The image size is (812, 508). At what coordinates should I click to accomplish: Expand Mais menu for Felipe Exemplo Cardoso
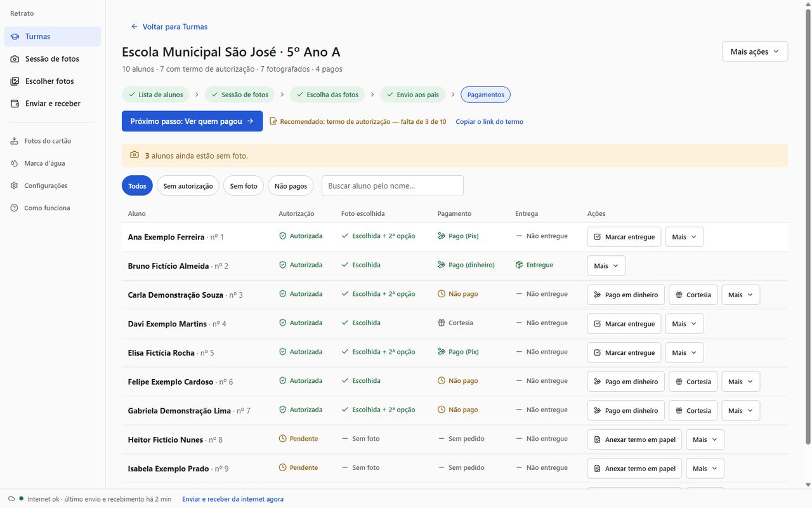pos(741,382)
